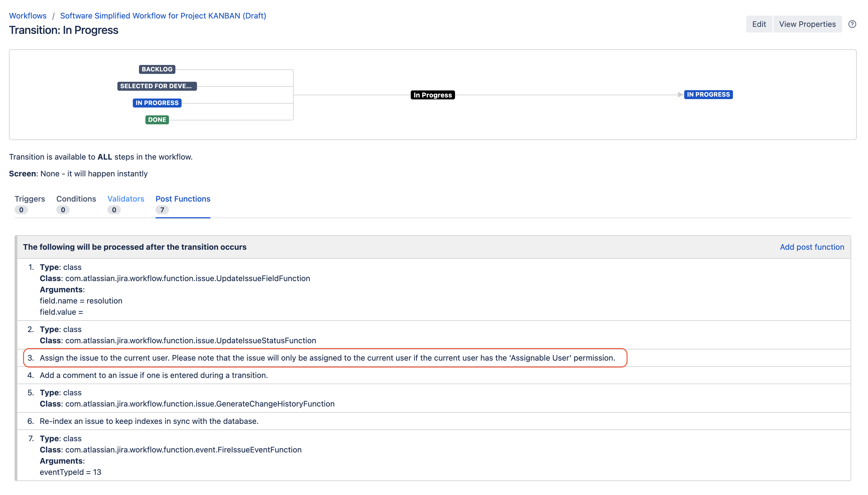Viewport: 868px width, 495px height.
Task: Click the DONE status lozenge
Action: tap(157, 120)
